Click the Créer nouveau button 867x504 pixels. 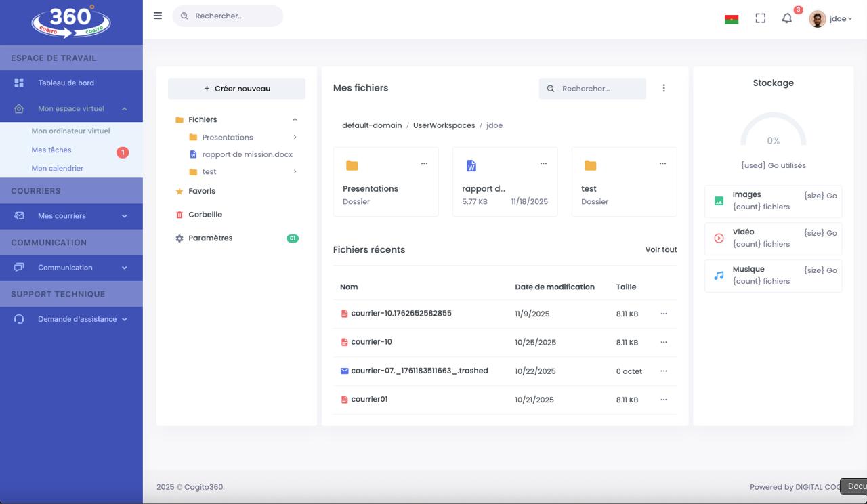click(x=236, y=89)
